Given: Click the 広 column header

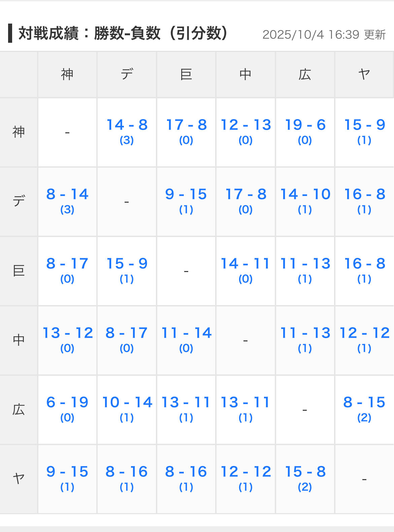Looking at the screenshot, I should pos(305,74).
